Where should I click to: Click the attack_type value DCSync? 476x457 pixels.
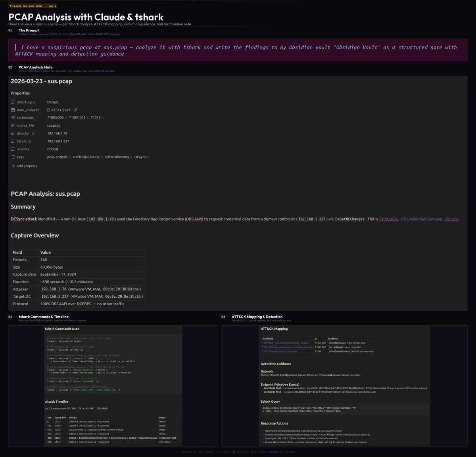pos(53,102)
